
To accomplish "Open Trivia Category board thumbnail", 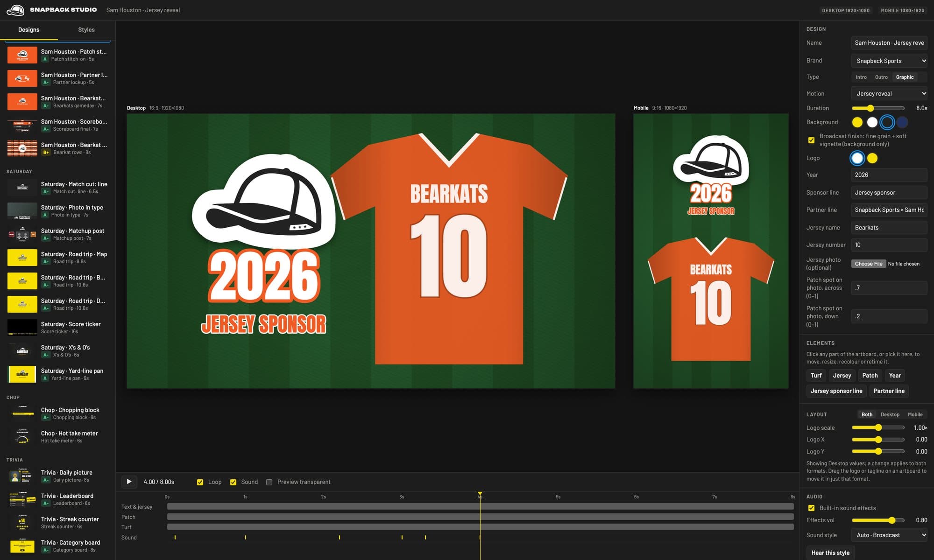I will pyautogui.click(x=22, y=546).
